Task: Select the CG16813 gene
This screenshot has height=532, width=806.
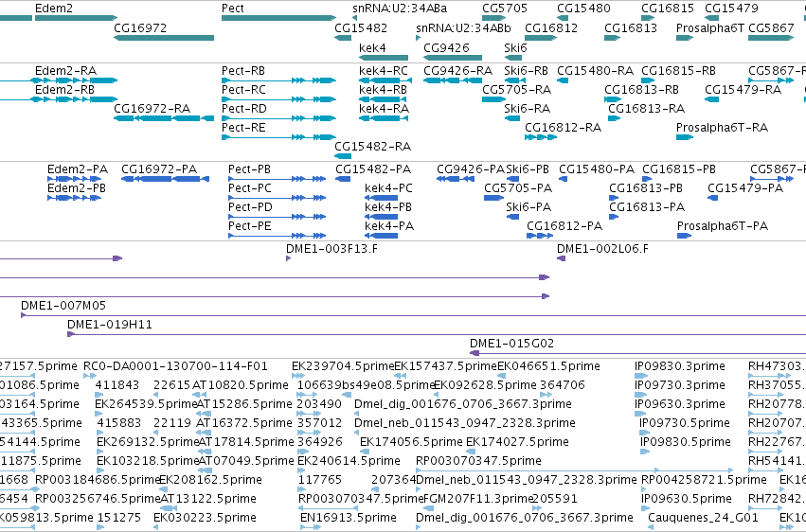Action: click(x=612, y=38)
